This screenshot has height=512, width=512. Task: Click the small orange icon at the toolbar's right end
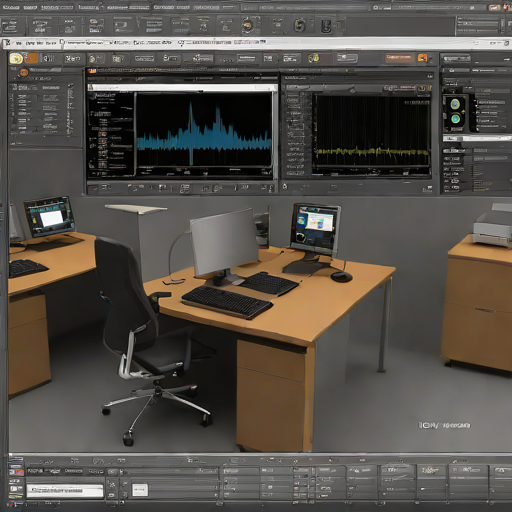pos(422,58)
